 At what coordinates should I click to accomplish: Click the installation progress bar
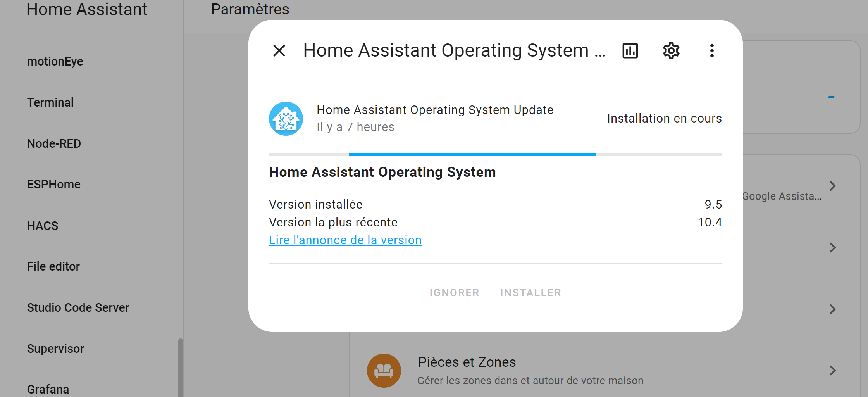point(495,154)
